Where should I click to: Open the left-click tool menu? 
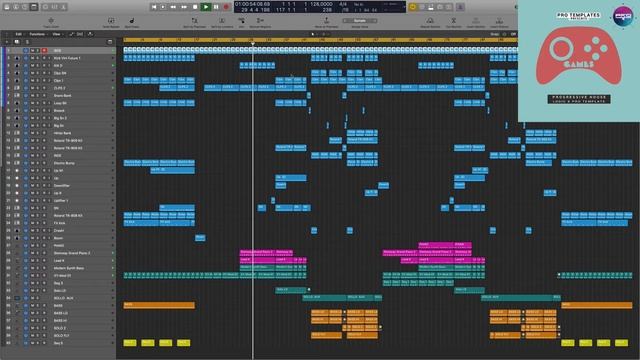pos(313,34)
